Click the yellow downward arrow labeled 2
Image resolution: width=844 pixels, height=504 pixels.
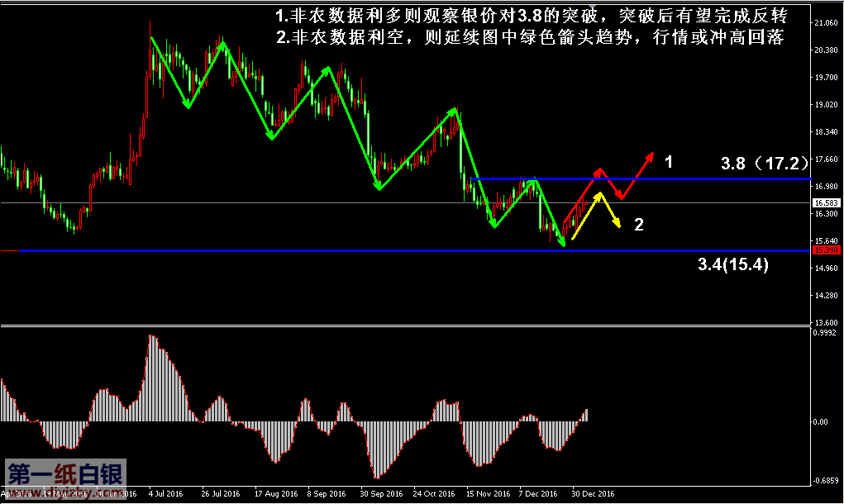[613, 212]
